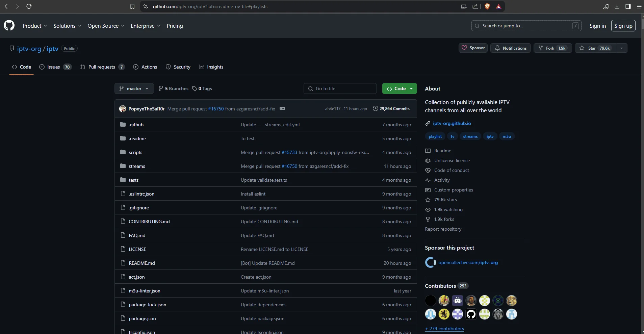
Task: Expand the Solutions menu
Action: pyautogui.click(x=67, y=26)
